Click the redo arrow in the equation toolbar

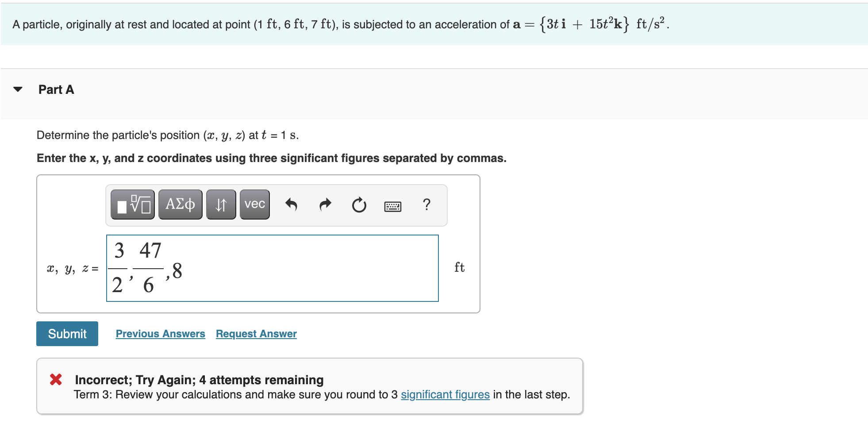point(325,204)
